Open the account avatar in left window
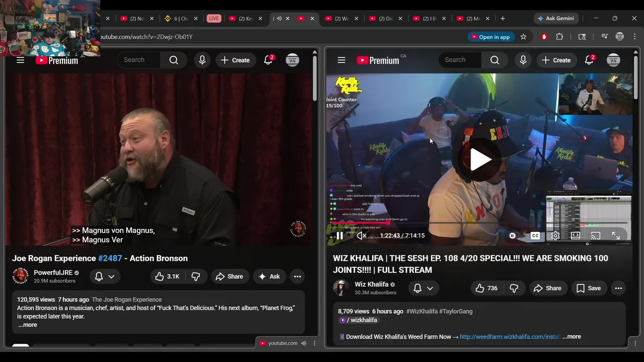This screenshot has height=362, width=644. pyautogui.click(x=292, y=60)
